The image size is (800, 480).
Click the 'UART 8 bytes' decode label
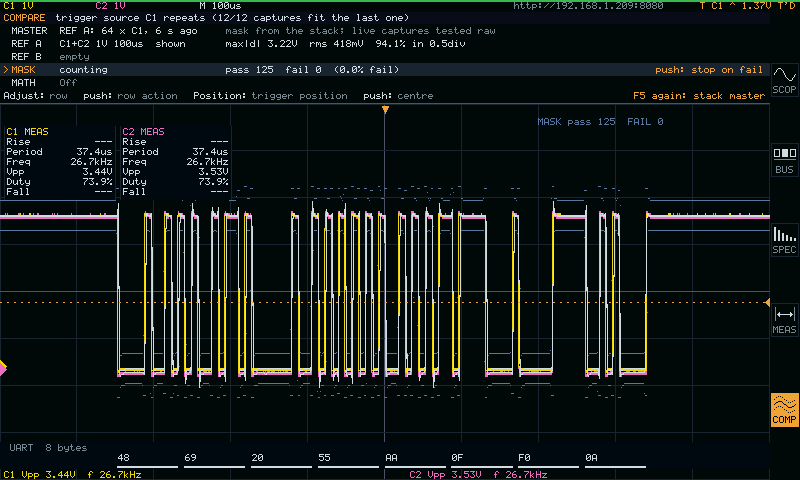pos(48,447)
